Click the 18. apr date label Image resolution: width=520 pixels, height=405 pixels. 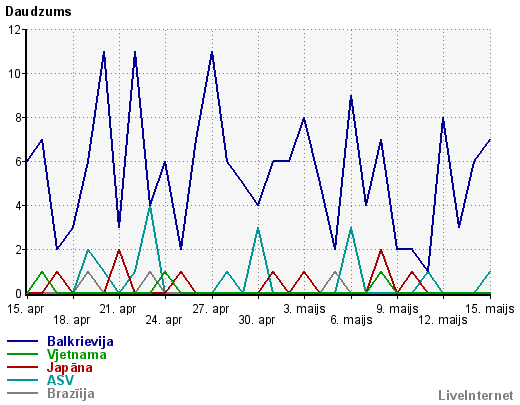tap(72, 320)
